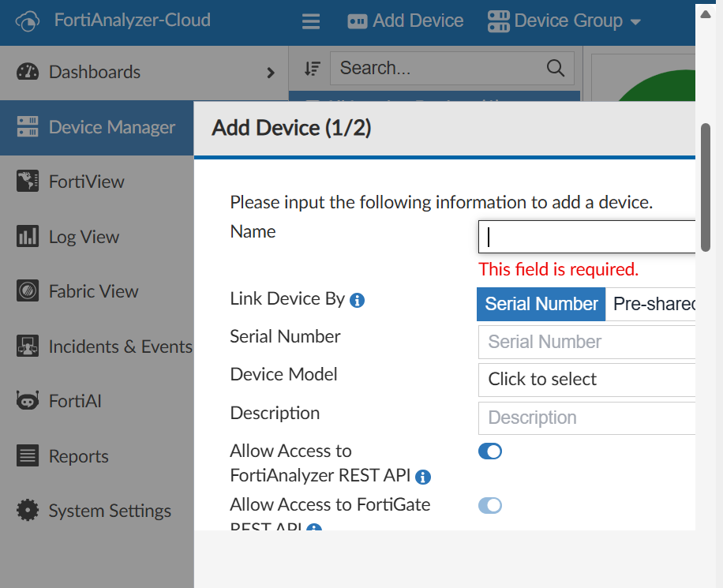Open Device Model Click to select dropdown
723x588 pixels.
click(x=586, y=380)
